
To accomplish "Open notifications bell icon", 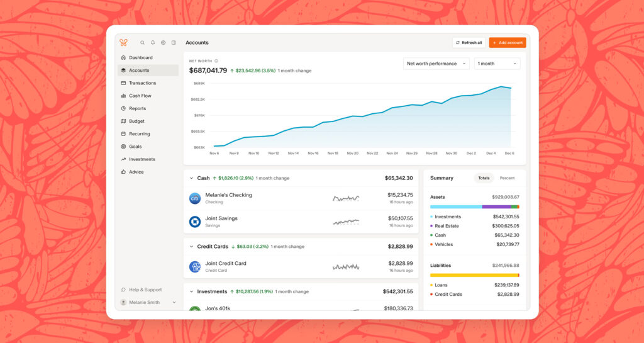I will (x=153, y=43).
